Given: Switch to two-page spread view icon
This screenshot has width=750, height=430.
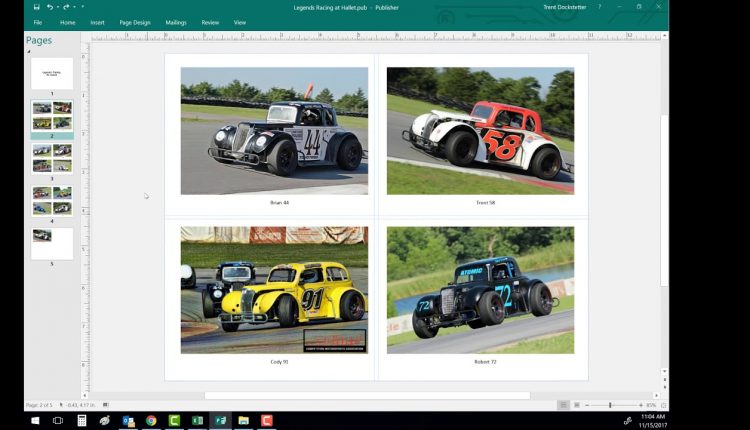Looking at the screenshot, I should coord(576,405).
